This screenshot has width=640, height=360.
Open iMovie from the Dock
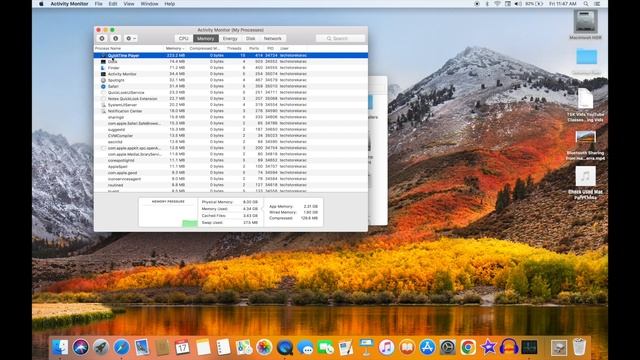(489, 347)
